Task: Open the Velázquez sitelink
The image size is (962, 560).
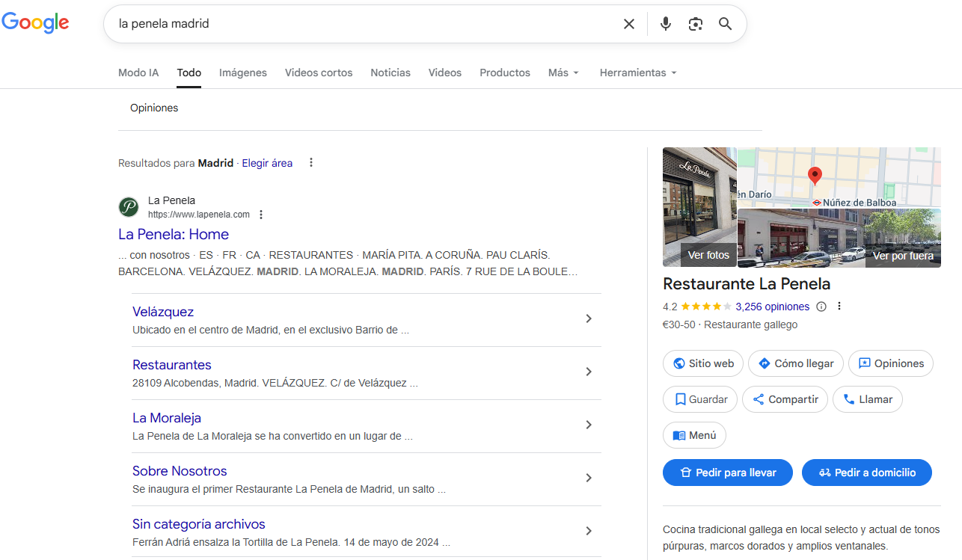Action: pyautogui.click(x=163, y=312)
